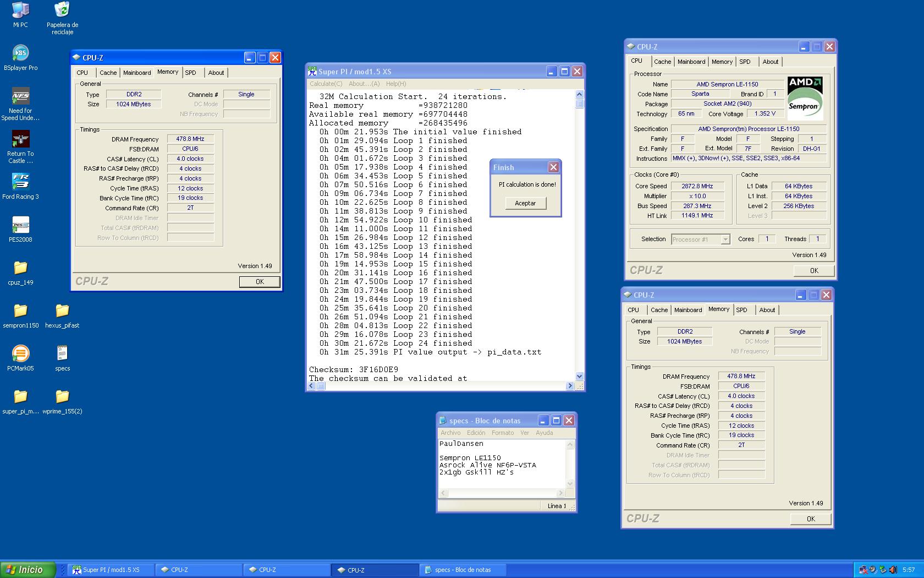Select CPU tab in left CPU-Z window
This screenshot has height=578, width=924.
(82, 73)
